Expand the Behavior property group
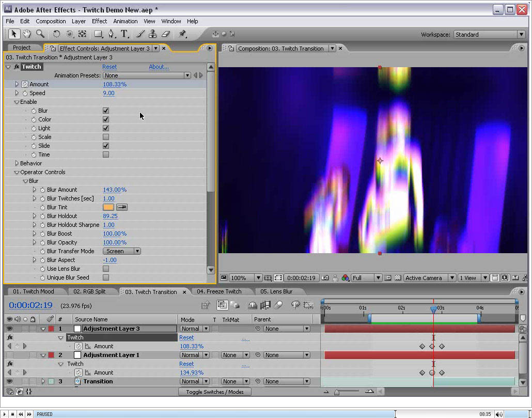The width and height of the screenshot is (532, 418). (17, 163)
